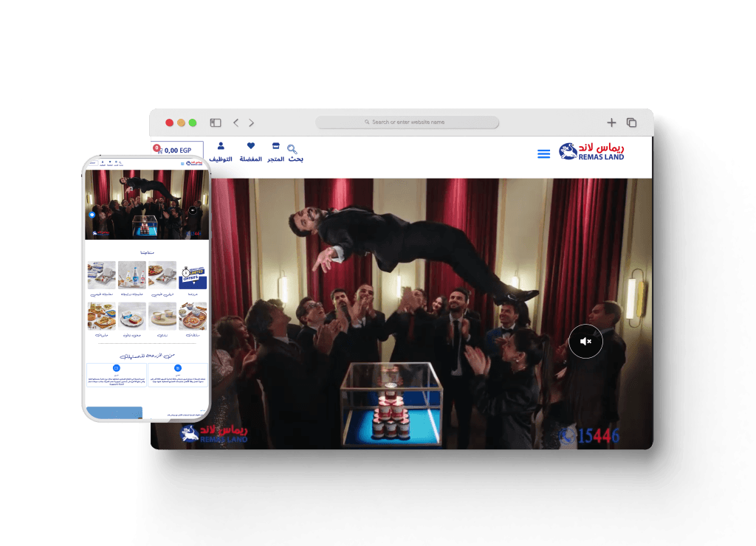
Task: Open the store icon (المتجر)
Action: (276, 146)
